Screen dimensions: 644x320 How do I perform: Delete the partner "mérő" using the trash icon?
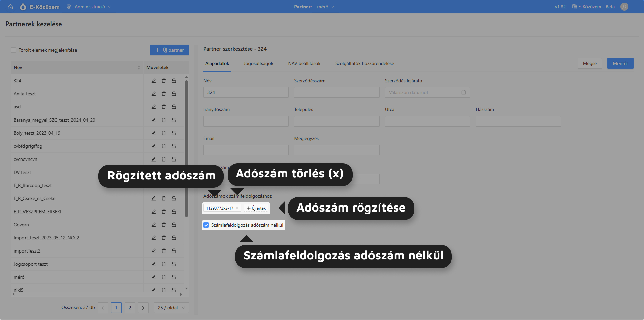tap(164, 277)
